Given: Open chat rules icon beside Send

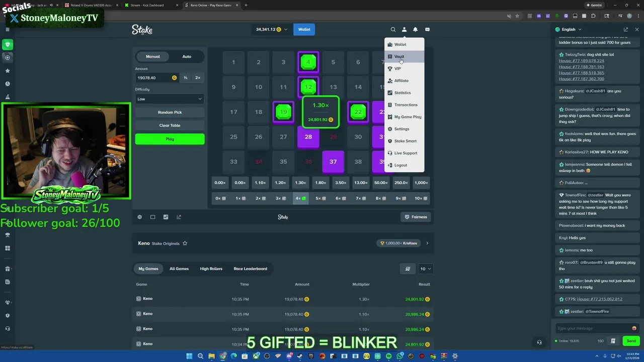Looking at the screenshot, I should tap(613, 341).
